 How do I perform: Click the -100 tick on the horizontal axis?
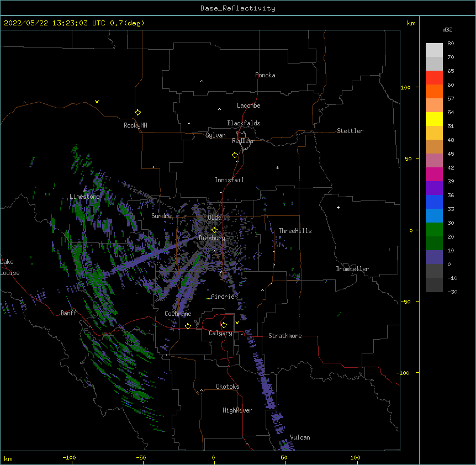(x=69, y=457)
